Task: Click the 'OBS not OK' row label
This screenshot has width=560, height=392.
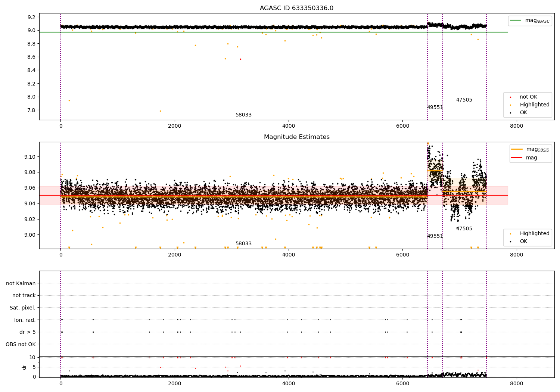Action: [21, 344]
